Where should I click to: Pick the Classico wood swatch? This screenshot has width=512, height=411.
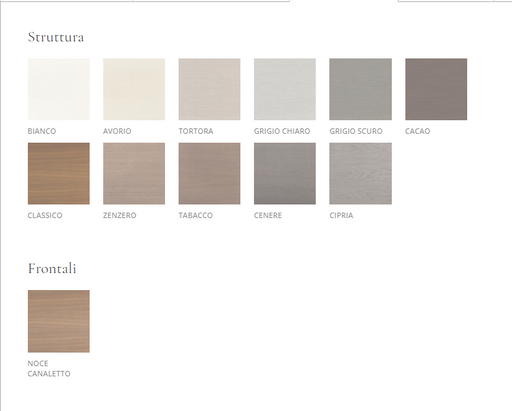click(59, 174)
